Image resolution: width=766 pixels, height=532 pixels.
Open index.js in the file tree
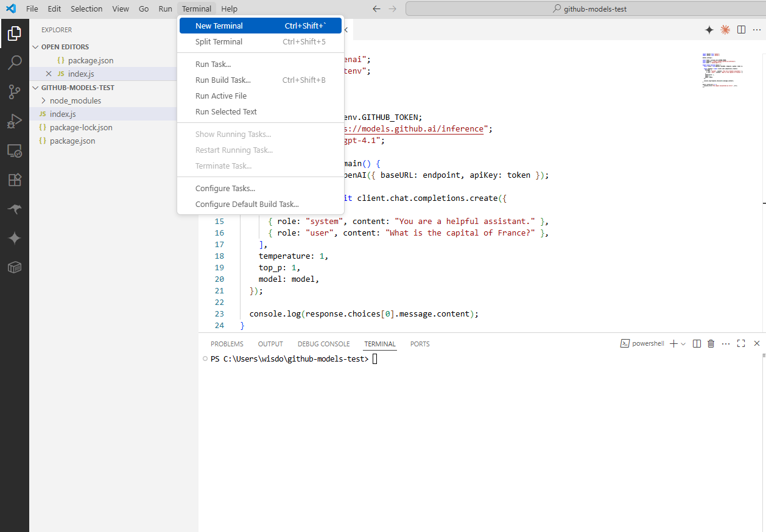63,114
